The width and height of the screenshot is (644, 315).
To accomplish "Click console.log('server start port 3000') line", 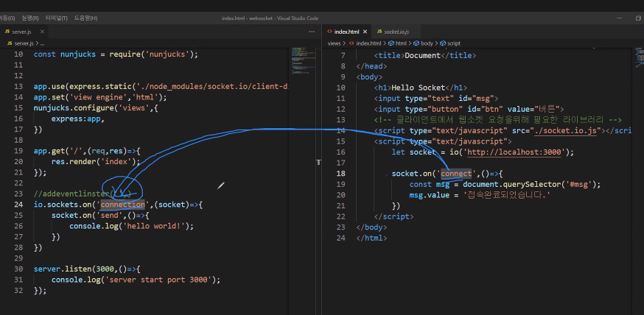I will tap(136, 280).
